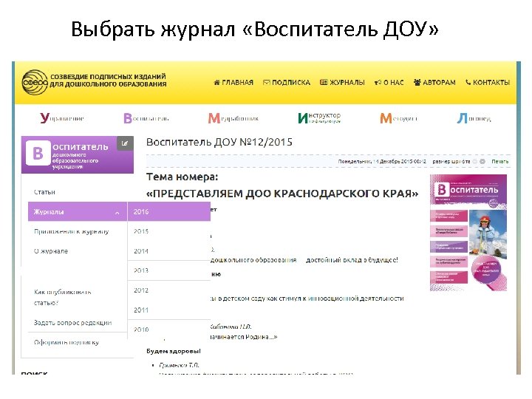Decrease font size button
The height and width of the screenshot is (399, 532).
pyautogui.click(x=475, y=162)
